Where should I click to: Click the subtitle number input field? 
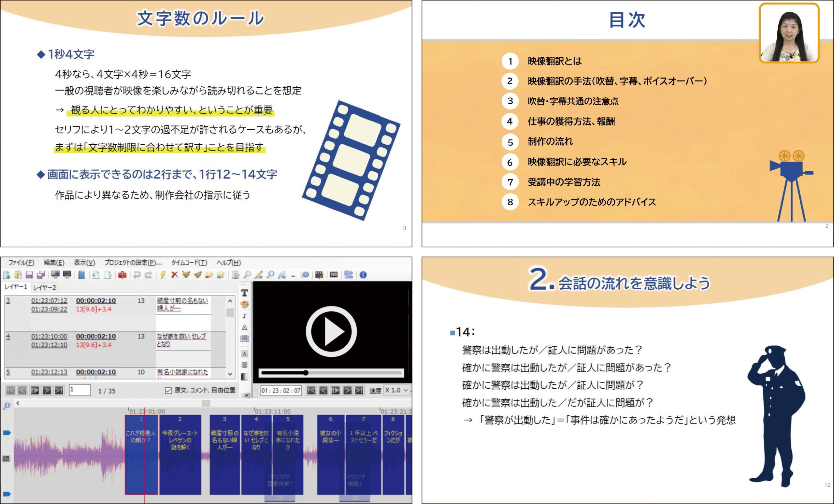(x=79, y=390)
